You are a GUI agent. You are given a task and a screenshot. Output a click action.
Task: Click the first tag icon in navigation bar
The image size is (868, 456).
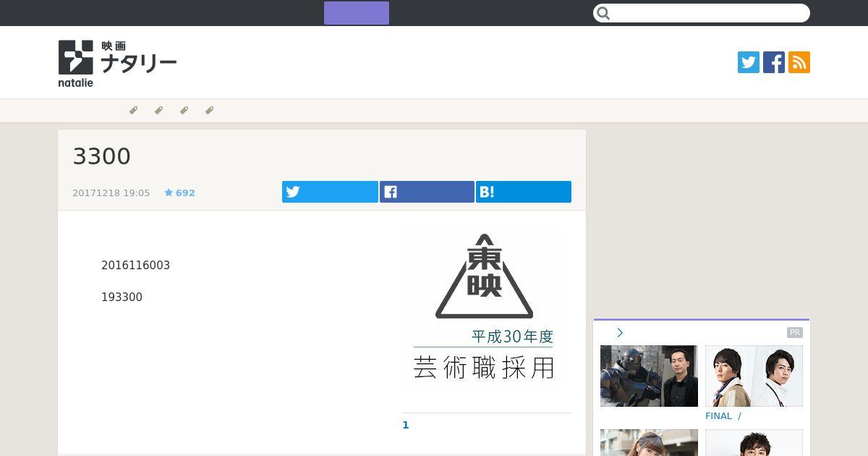coord(133,111)
